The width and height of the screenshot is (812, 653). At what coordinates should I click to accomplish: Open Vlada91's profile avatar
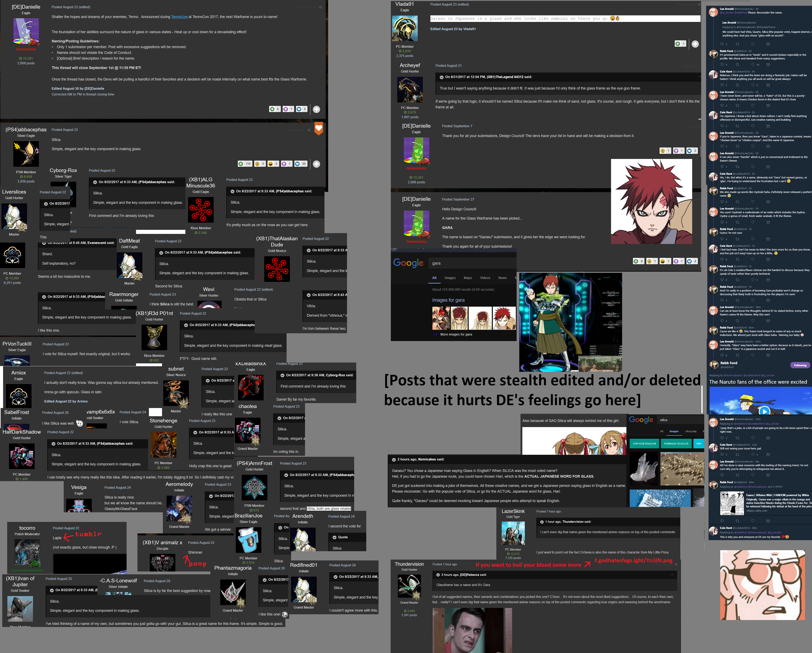[x=405, y=29]
